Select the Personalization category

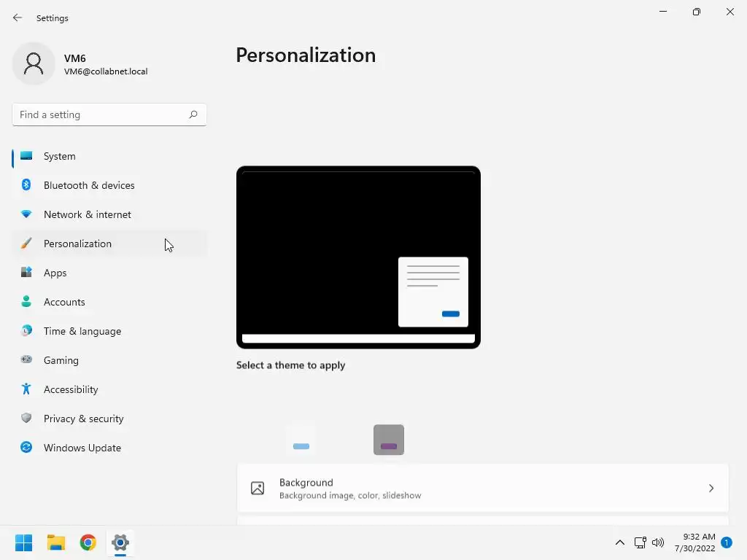point(109,244)
